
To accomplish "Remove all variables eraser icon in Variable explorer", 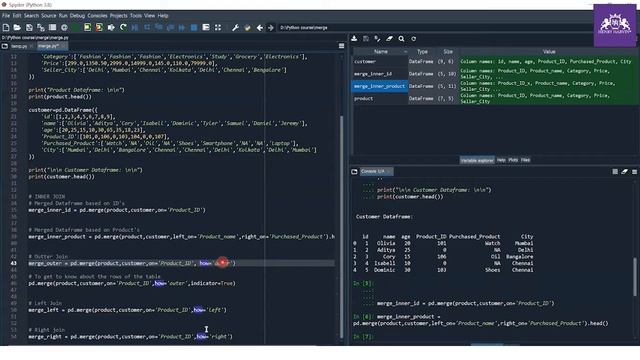I will (390, 38).
